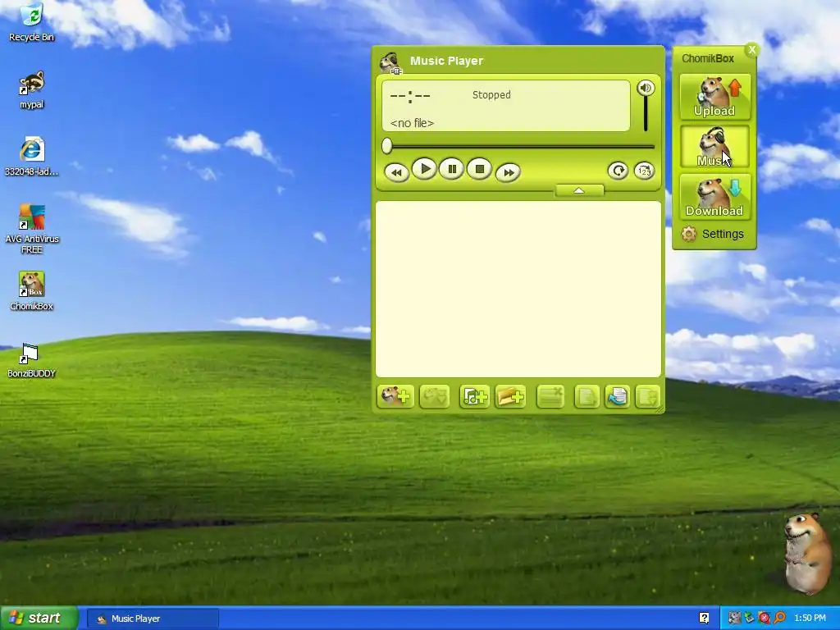
Task: Click the greyed blank document icon
Action: click(x=587, y=396)
